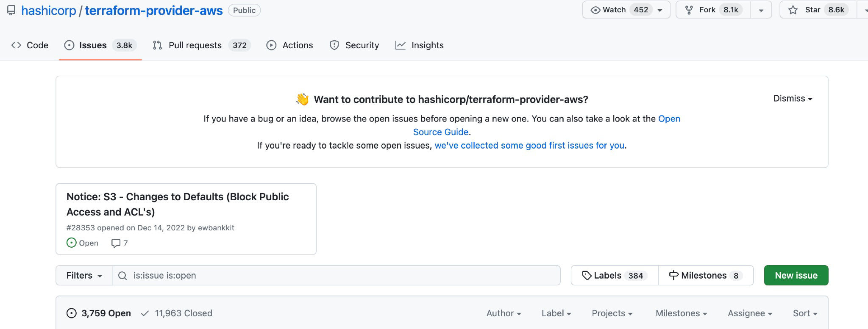Click the Fork button
This screenshot has height=329, width=868.
point(713,10)
